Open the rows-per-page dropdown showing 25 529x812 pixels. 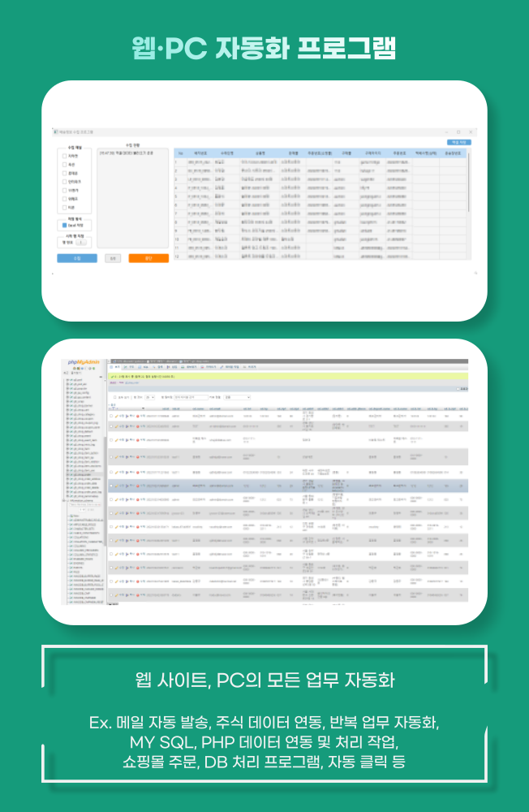tap(151, 397)
